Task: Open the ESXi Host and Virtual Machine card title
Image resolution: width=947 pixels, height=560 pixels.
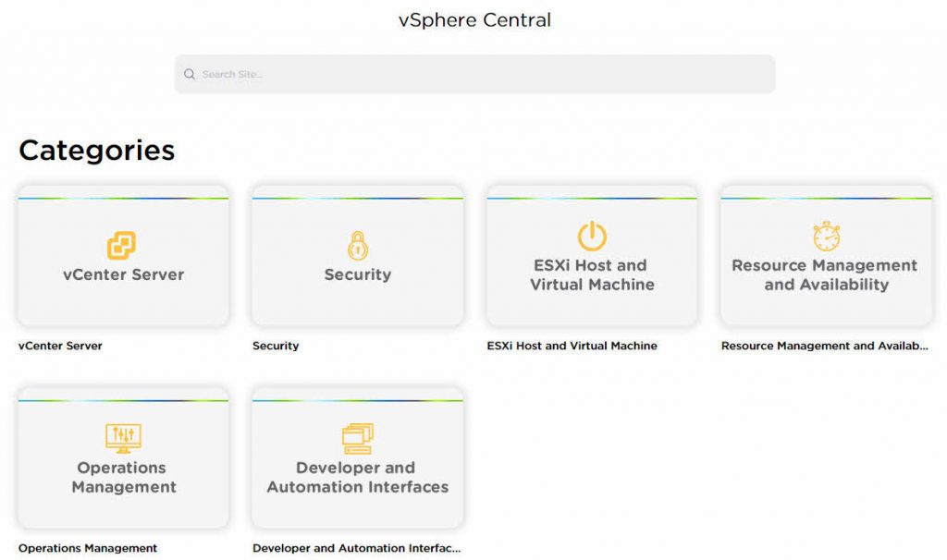Action: pyautogui.click(x=592, y=274)
